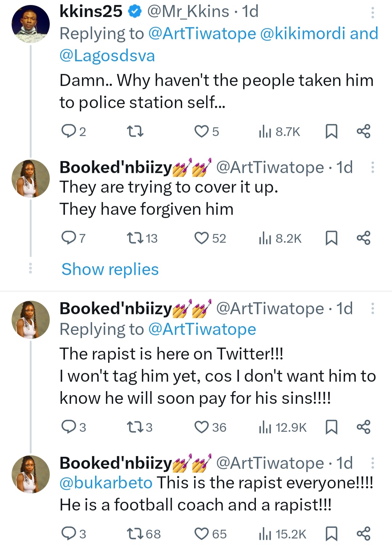The height and width of the screenshot is (545, 392).
Task: Open kkins25's profile picture
Action: click(30, 25)
